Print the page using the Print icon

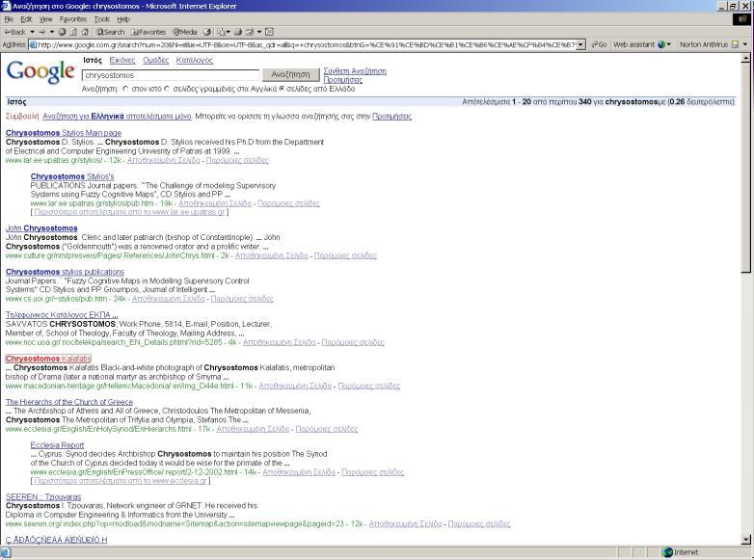coord(238,32)
